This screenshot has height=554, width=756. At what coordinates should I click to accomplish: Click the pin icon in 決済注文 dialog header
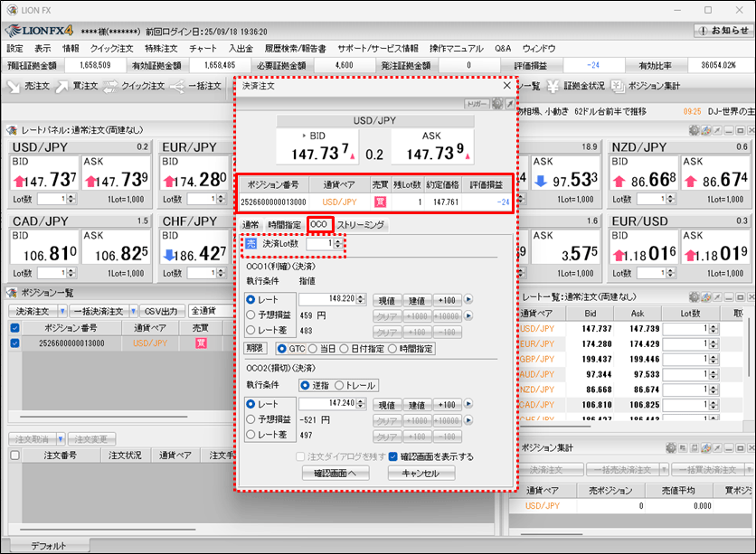click(509, 104)
